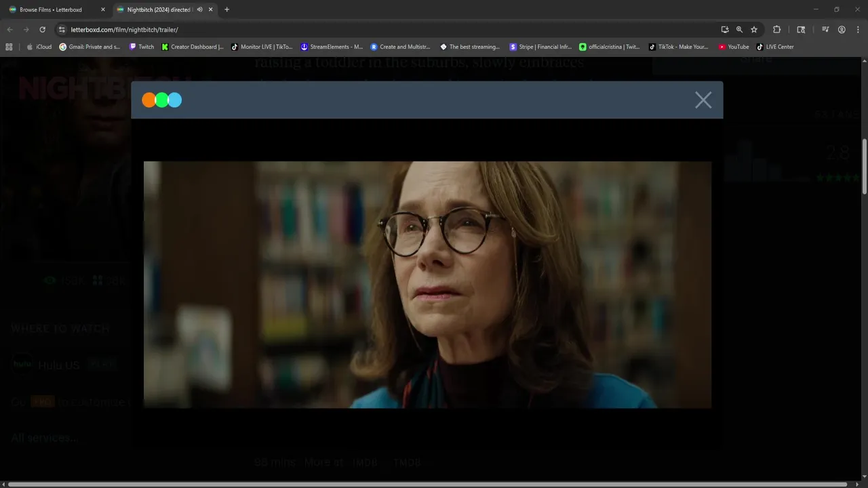Open the Chrome three-dot menu
The height and width of the screenshot is (488, 868).
[x=857, y=30]
